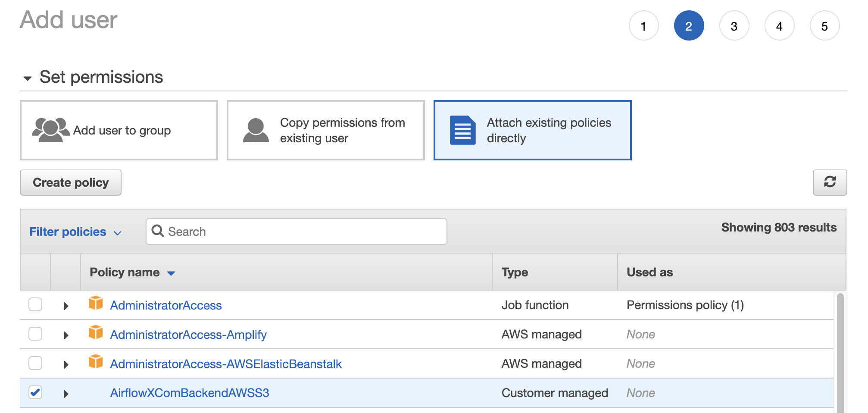The width and height of the screenshot is (868, 413).
Task: Check the AdministratorAccess policy checkbox
Action: (35, 305)
